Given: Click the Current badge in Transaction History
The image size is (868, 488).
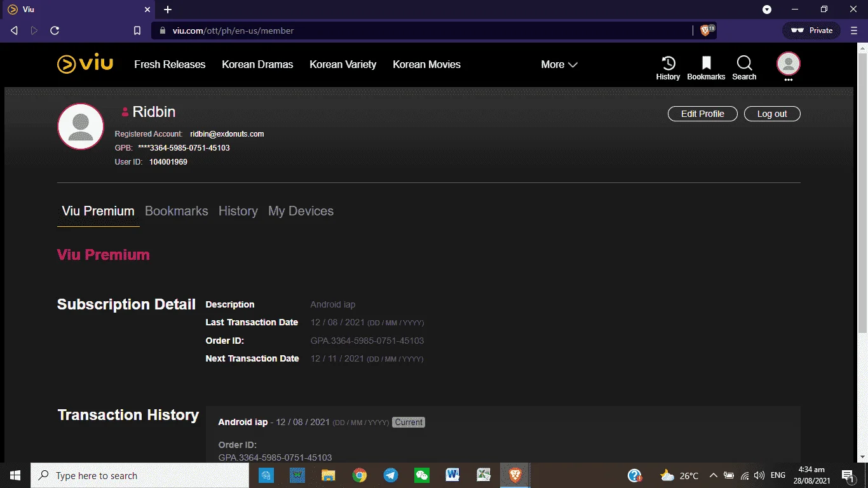Looking at the screenshot, I should tap(409, 422).
